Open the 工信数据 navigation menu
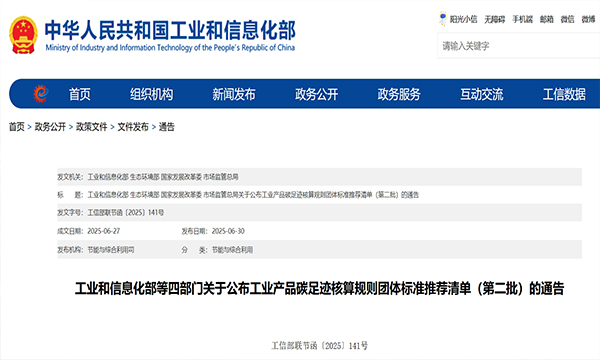600x360 pixels. [564, 94]
